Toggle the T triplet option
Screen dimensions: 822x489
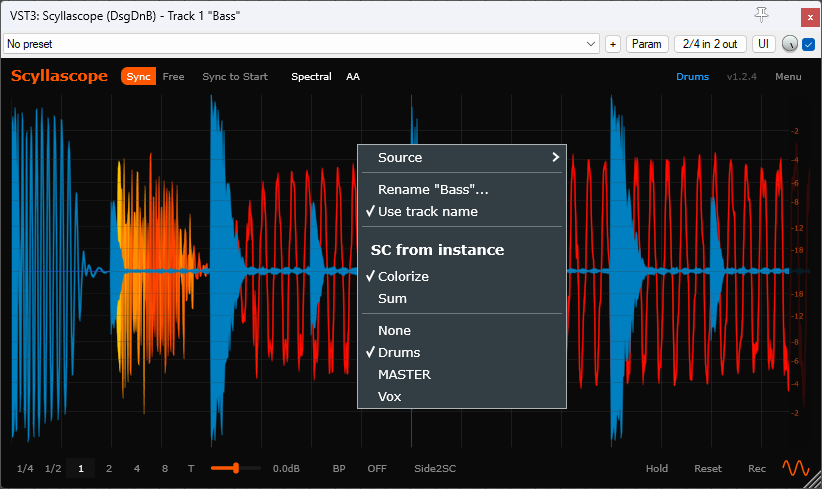[191, 469]
